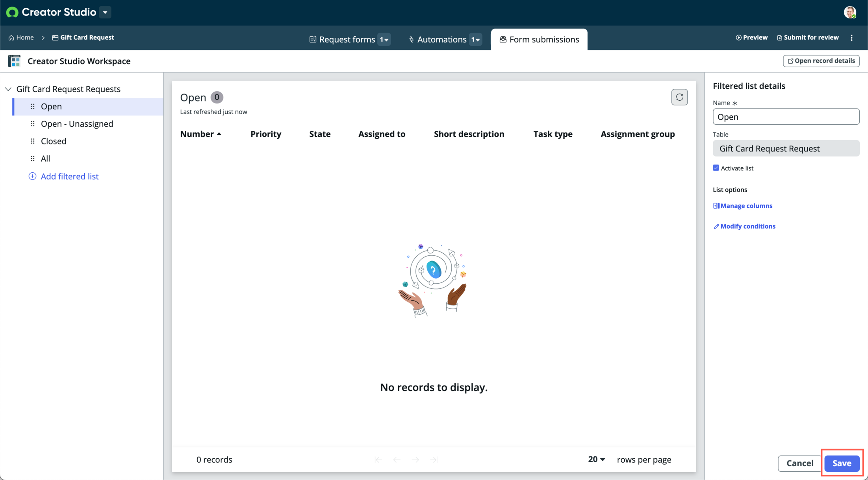868x480 pixels.
Task: Click the Assigned to column header
Action: (382, 134)
